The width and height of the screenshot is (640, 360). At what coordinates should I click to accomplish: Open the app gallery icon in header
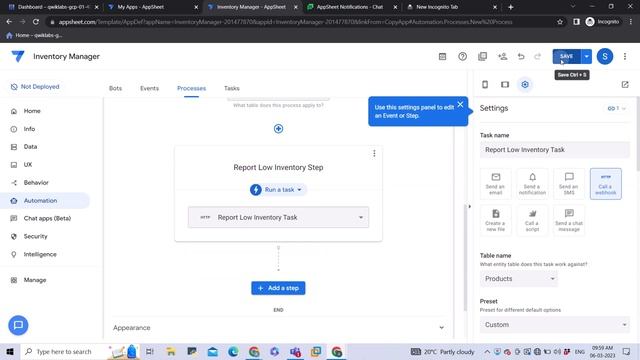click(x=442, y=56)
